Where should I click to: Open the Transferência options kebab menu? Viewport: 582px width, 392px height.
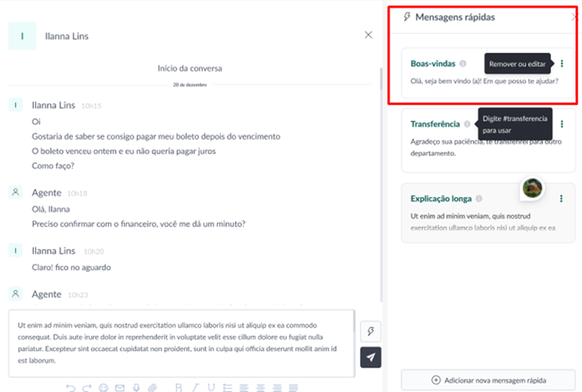point(562,123)
